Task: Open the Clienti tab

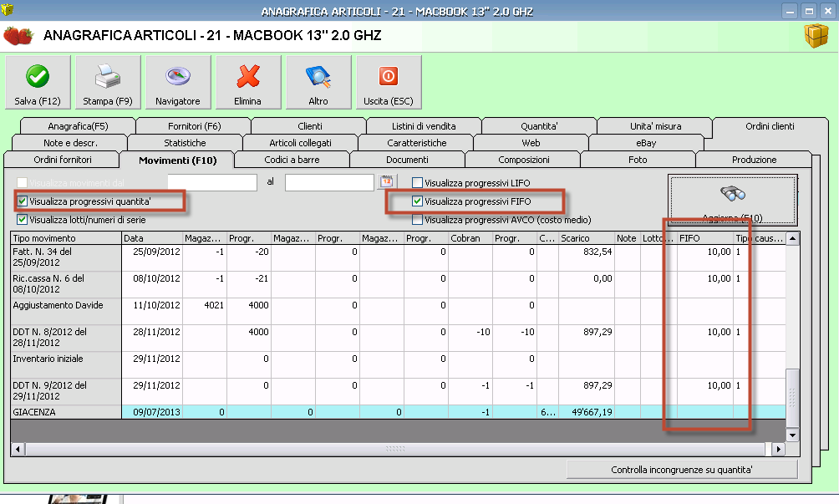Action: [x=310, y=126]
